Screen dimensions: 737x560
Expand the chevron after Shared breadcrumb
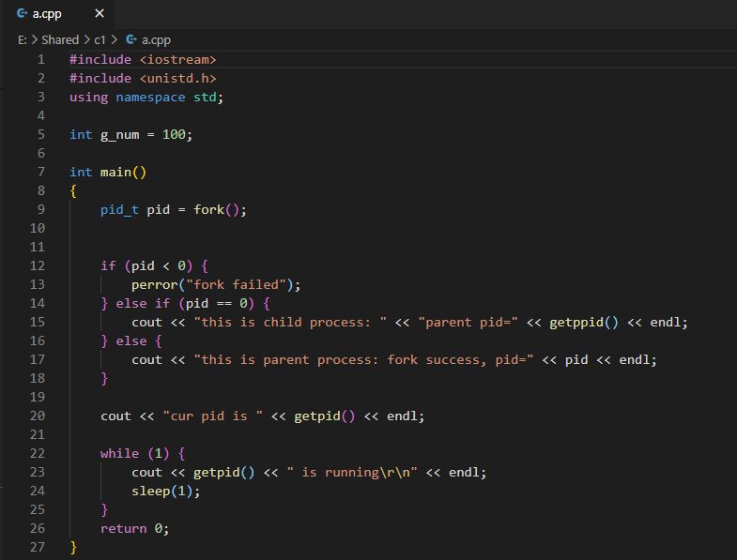click(86, 40)
